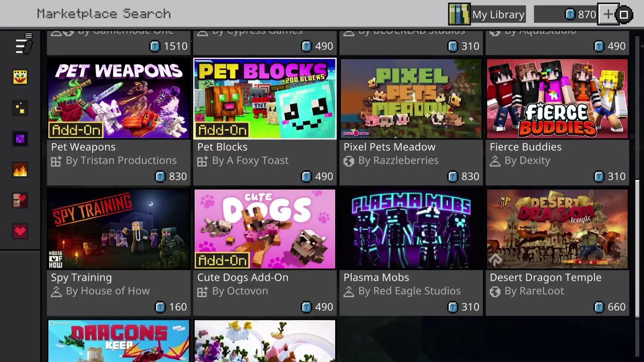The image size is (644, 362).
Task: Select the Pet Blocks add-on tile
Action: tap(265, 122)
